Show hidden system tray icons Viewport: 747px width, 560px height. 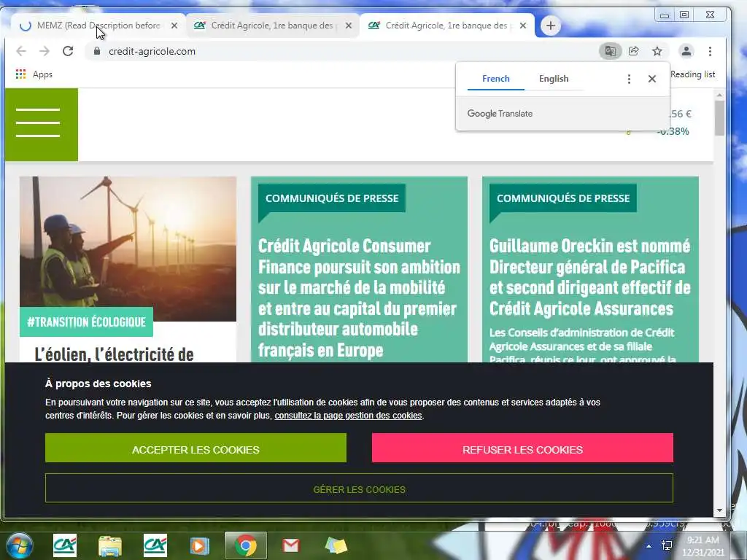coord(649,545)
